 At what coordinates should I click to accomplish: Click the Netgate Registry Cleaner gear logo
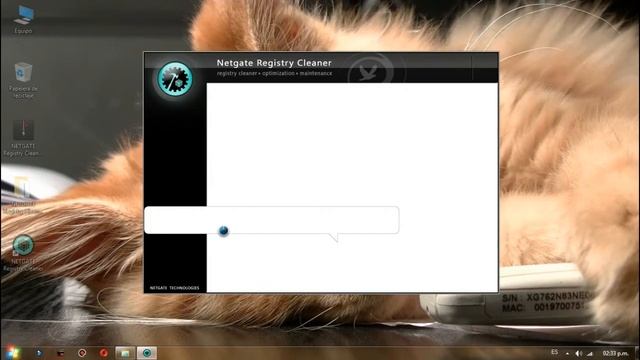click(175, 79)
